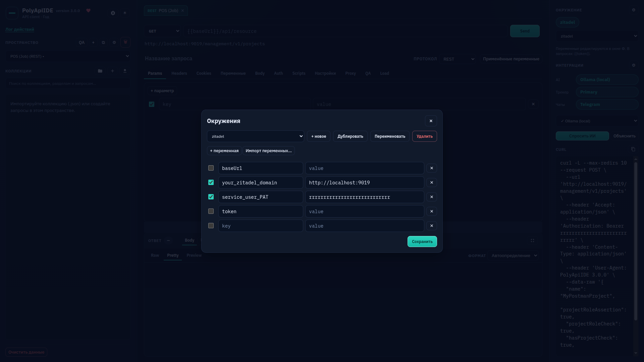644x362 pixels.
Task: Delete workspace using the red trash icon
Action: [125, 42]
